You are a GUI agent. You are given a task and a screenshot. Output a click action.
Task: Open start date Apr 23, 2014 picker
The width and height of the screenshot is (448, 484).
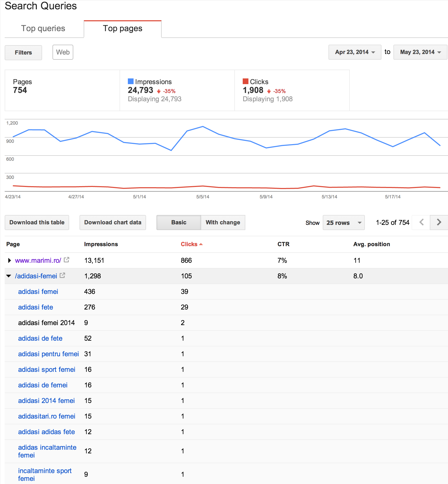354,52
